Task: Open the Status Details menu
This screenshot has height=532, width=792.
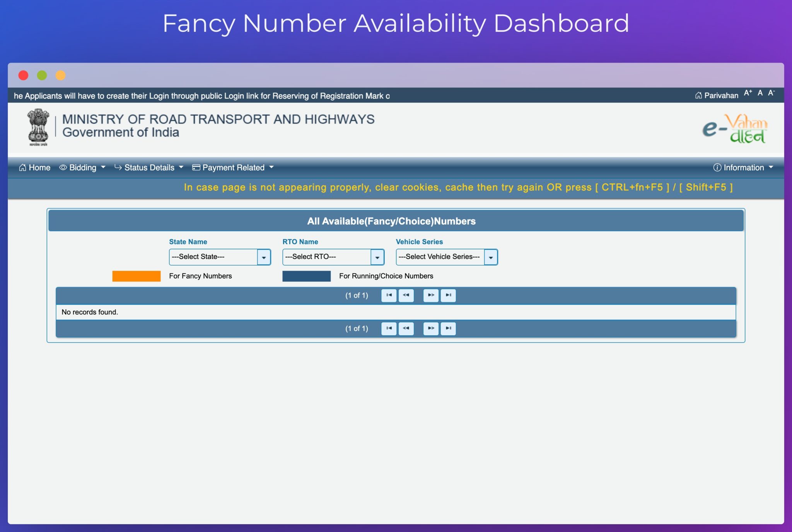Action: click(x=149, y=167)
